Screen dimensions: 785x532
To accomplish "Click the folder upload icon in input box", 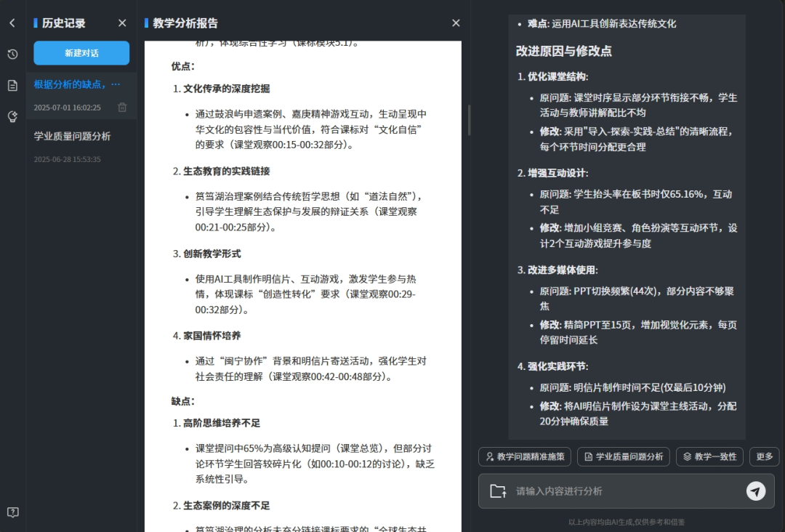I will [x=498, y=491].
